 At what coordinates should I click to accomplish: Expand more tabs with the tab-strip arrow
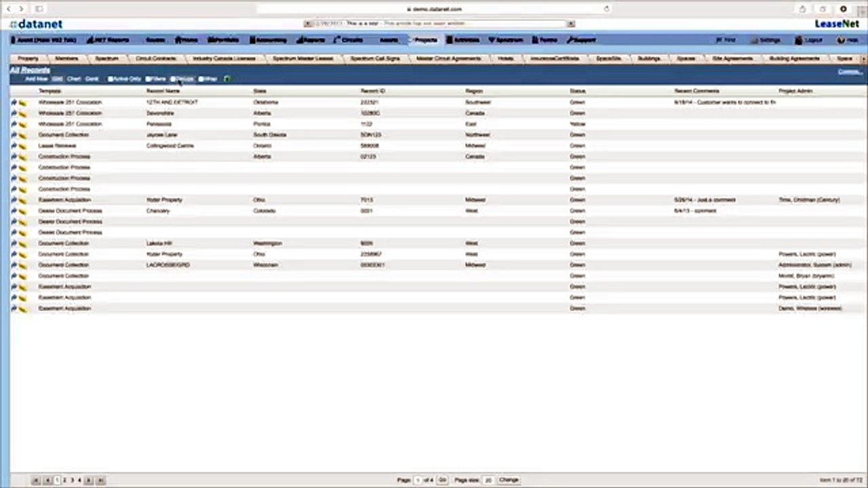pos(863,59)
